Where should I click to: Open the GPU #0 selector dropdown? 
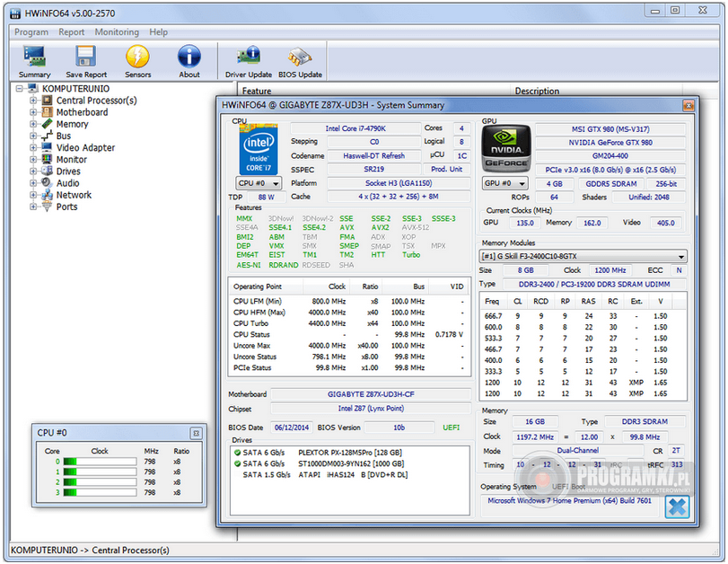coord(504,183)
